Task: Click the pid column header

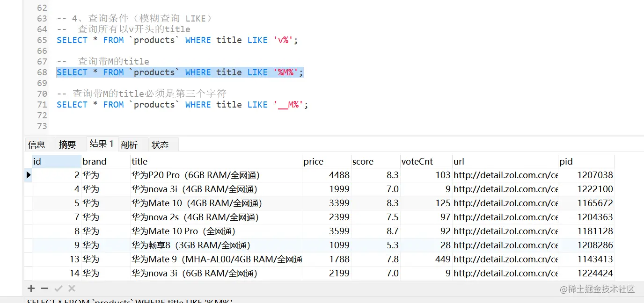Action: click(x=586, y=161)
